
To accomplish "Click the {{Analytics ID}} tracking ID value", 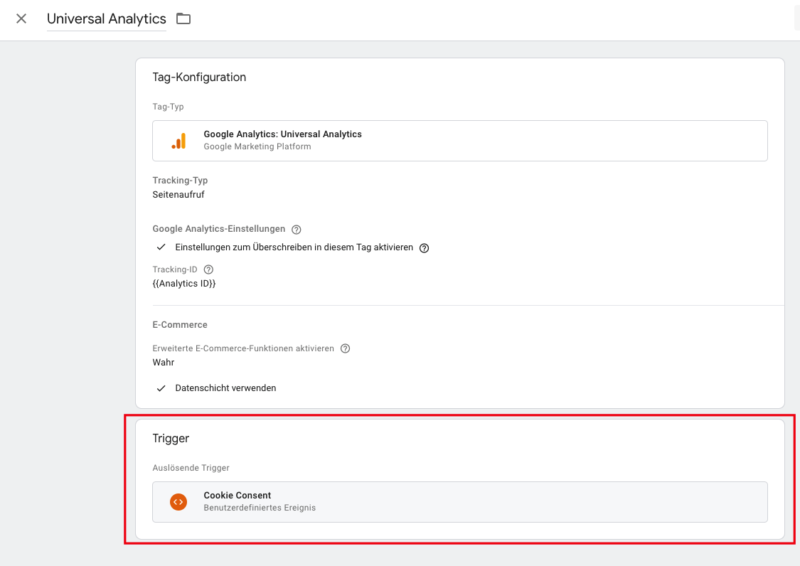I will point(184,284).
